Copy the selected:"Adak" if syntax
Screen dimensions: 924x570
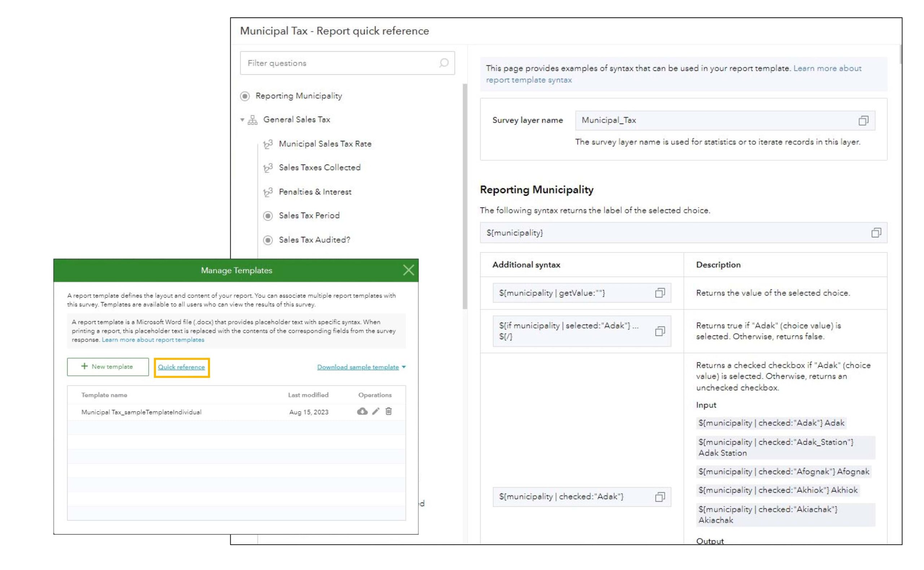pos(660,331)
